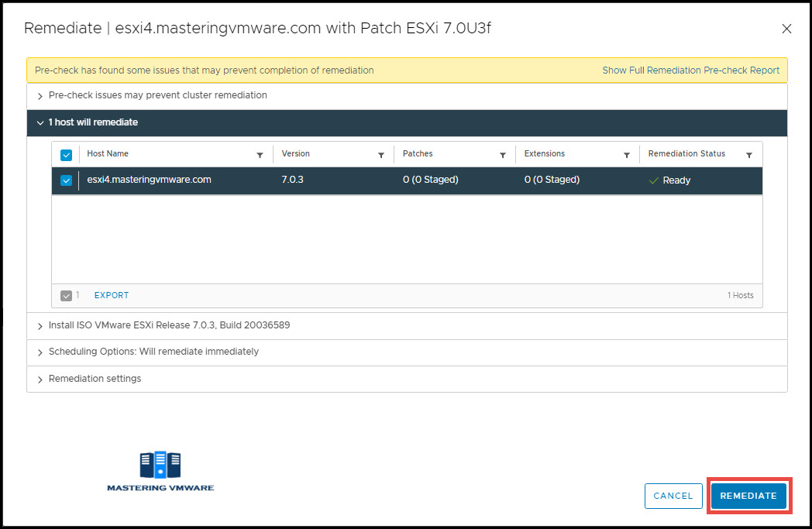
Task: Open Show Full Remediation Pre-check Report link
Action: [690, 70]
